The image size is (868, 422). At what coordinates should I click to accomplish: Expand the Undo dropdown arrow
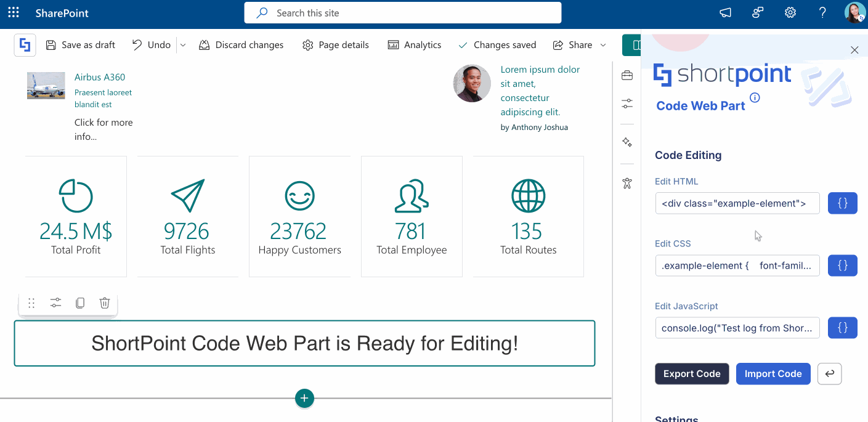tap(183, 45)
